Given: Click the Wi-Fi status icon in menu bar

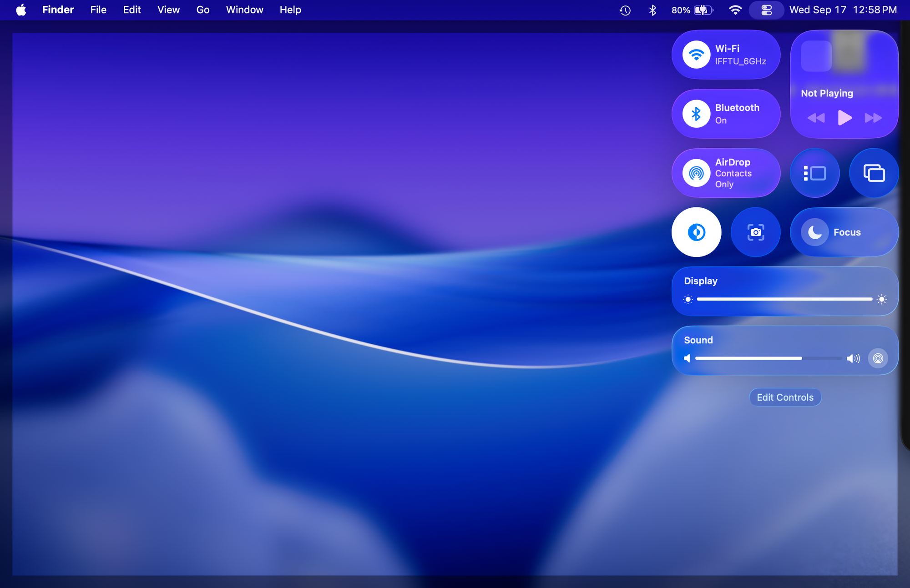Looking at the screenshot, I should pyautogui.click(x=735, y=10).
